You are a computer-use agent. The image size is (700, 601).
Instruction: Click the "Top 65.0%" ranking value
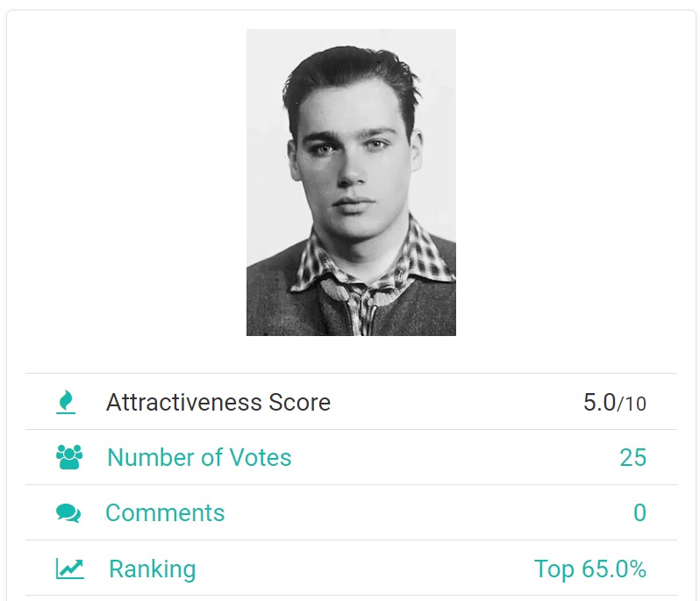pos(589,569)
